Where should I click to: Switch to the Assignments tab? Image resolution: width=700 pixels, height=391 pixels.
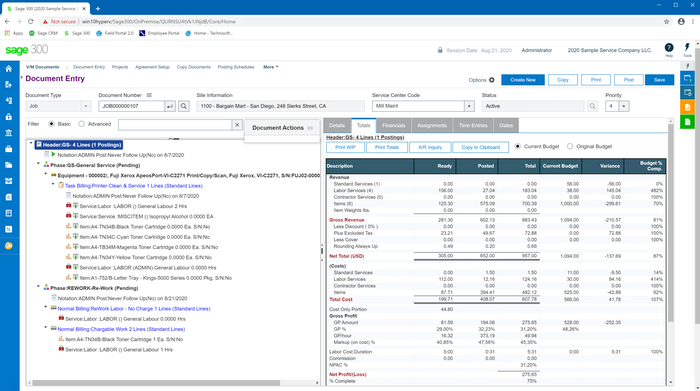pyautogui.click(x=432, y=125)
